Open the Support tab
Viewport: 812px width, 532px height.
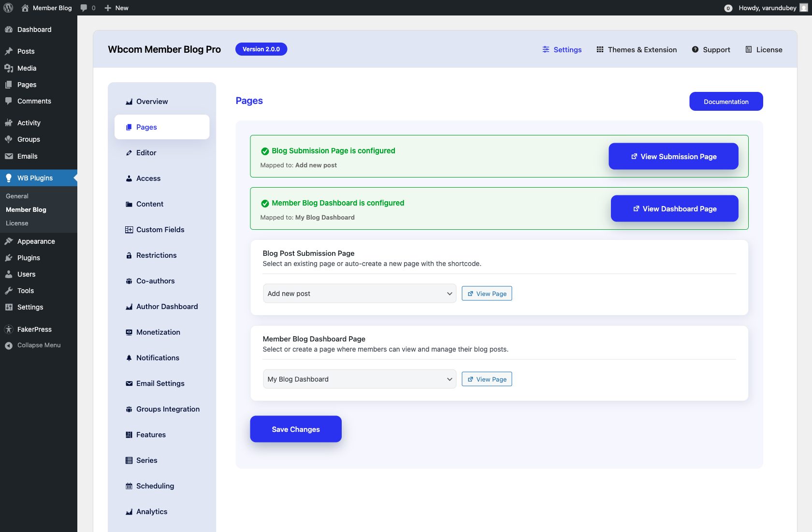pyautogui.click(x=710, y=49)
